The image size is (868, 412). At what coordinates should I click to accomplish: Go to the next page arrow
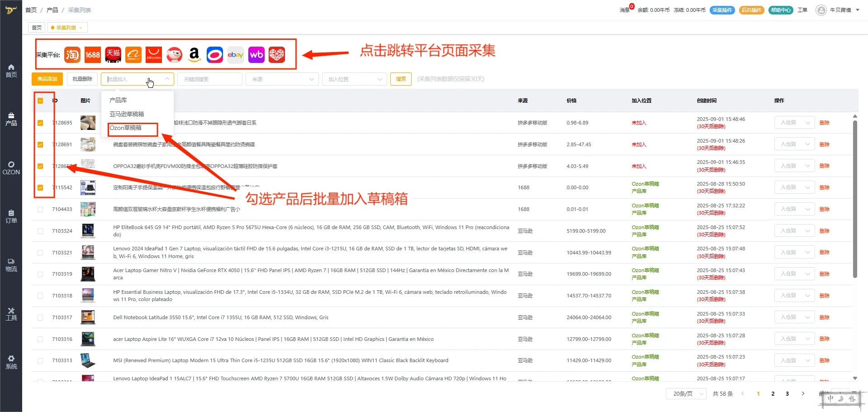coord(803,393)
